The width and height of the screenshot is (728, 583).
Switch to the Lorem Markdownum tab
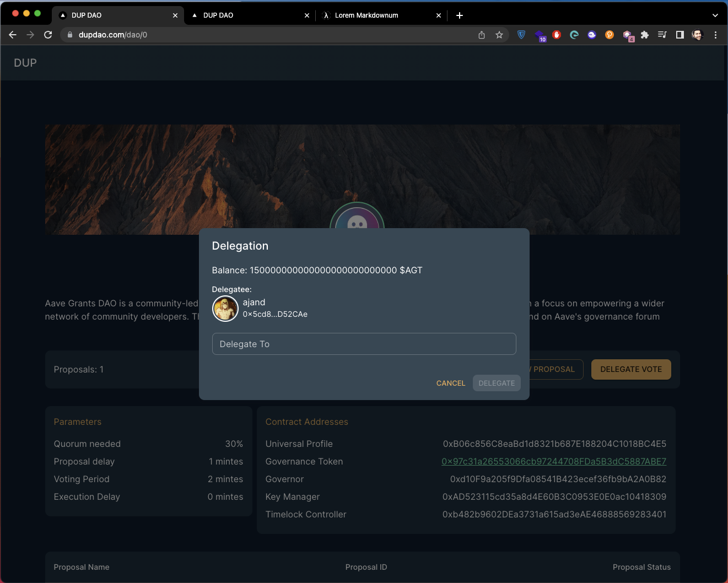point(381,15)
